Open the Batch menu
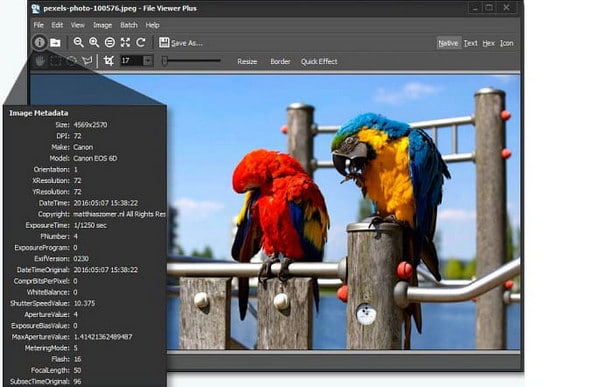 pyautogui.click(x=129, y=25)
